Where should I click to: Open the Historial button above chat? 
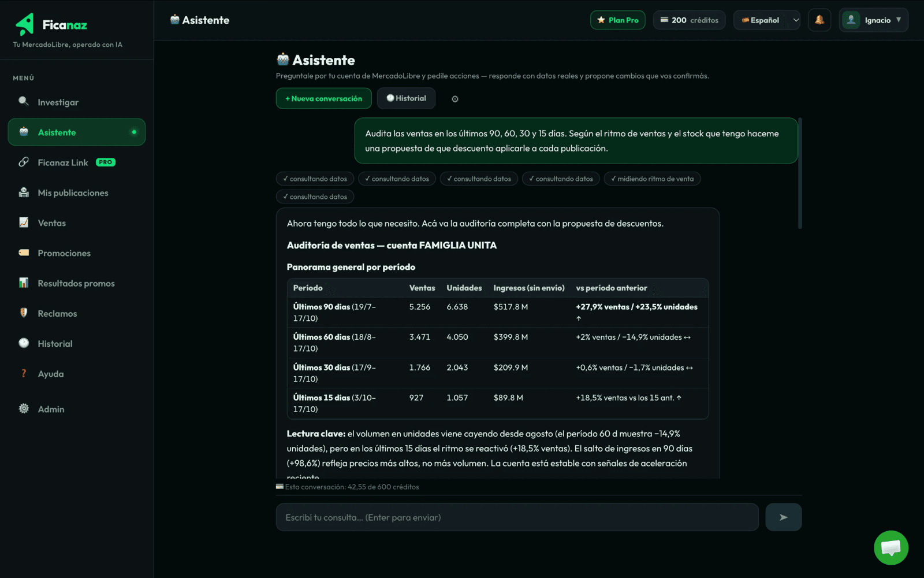click(x=407, y=98)
